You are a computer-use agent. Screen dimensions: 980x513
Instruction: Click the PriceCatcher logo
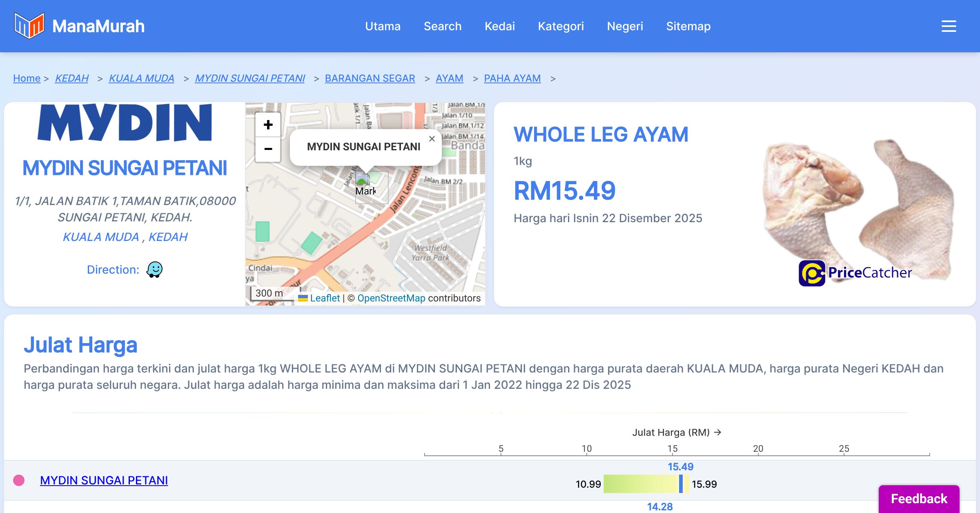855,273
